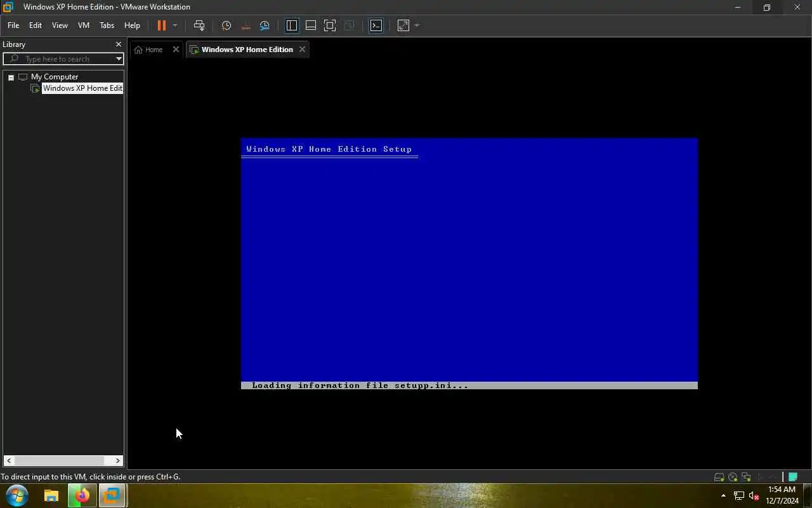The height and width of the screenshot is (508, 812).
Task: Click the USB controller status icon
Action: tap(759, 477)
